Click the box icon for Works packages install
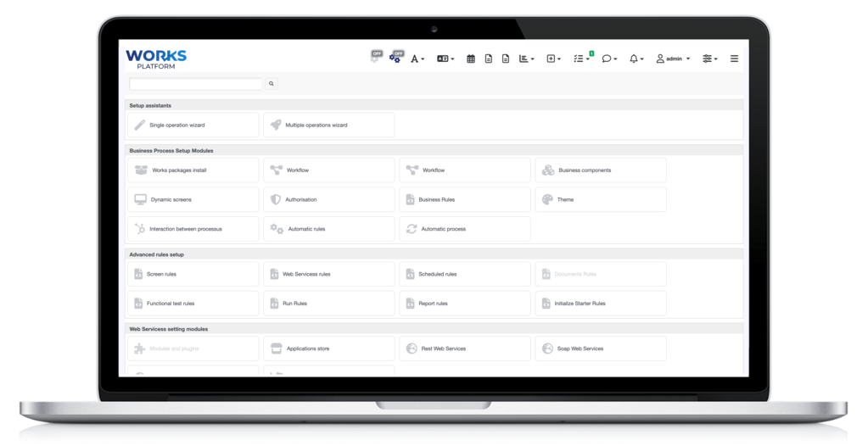868x446 pixels. (141, 170)
